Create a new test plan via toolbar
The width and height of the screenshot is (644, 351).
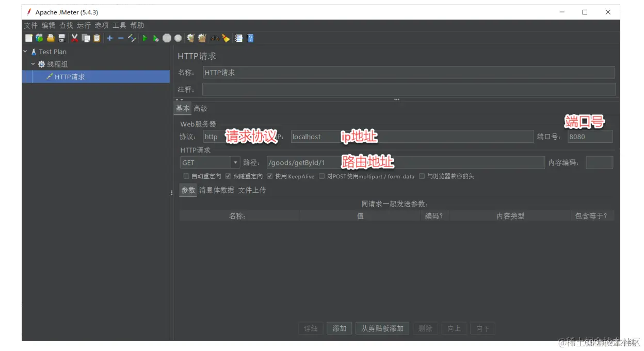click(29, 38)
